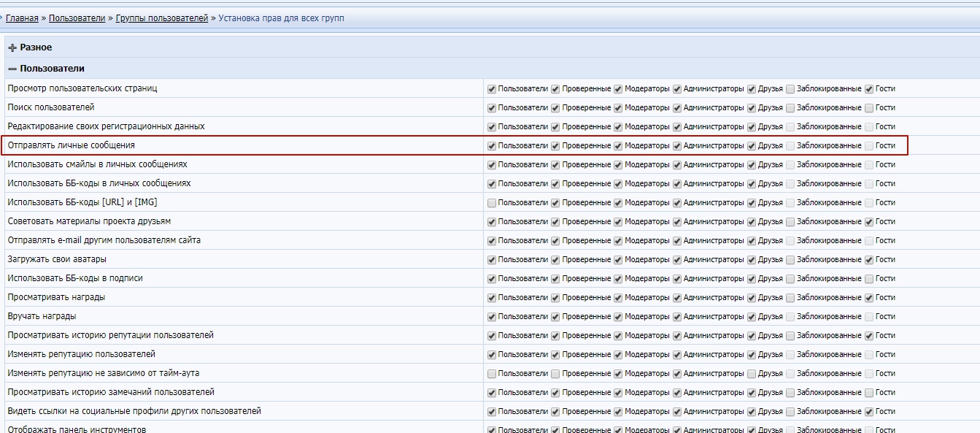The image size is (980, 433).
Task: Toggle Модераторы checkbox in Вручать награды row
Action: click(618, 317)
